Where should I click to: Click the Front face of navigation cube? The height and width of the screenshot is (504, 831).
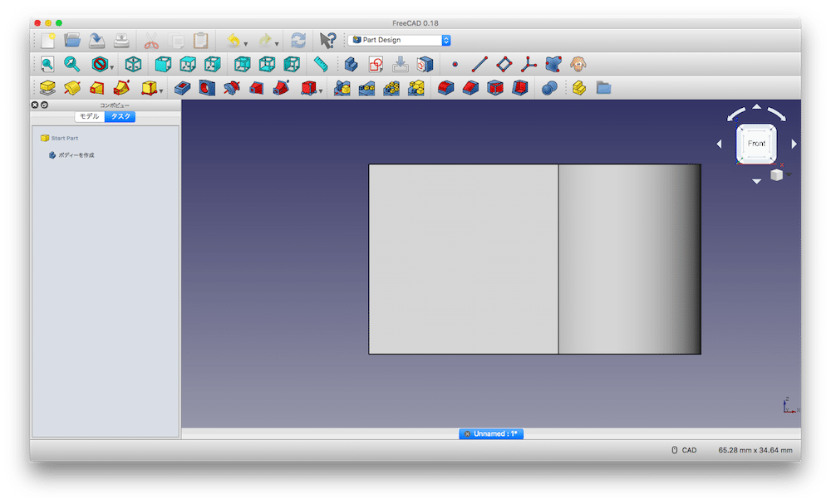[756, 144]
